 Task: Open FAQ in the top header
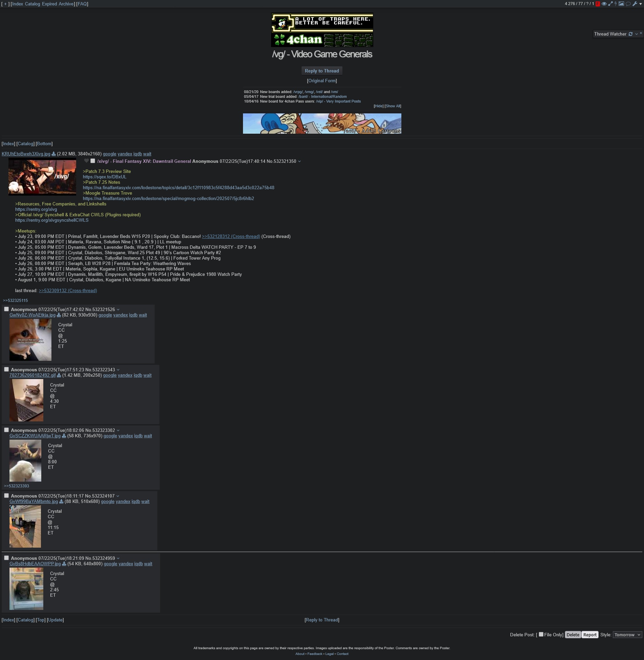pos(82,4)
